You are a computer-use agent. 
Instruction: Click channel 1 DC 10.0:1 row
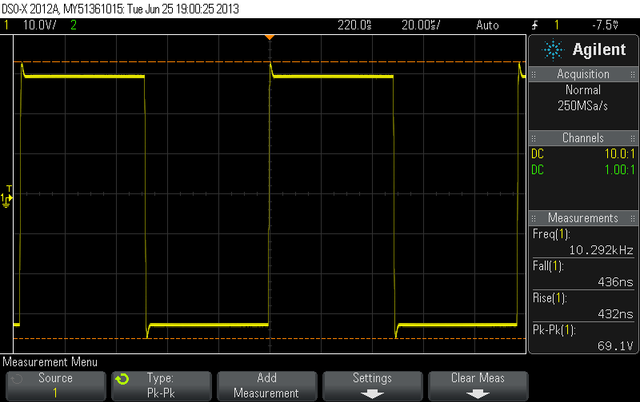583,154
